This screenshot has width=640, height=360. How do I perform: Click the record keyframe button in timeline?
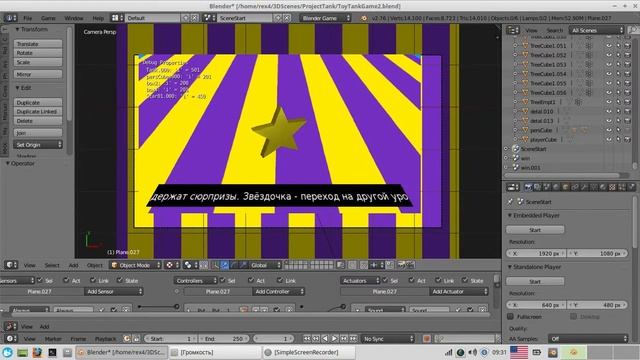427,339
